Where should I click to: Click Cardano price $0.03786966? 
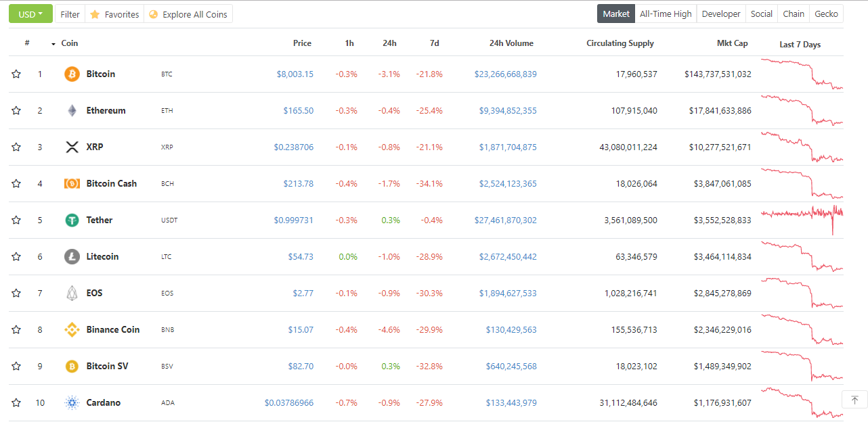pos(289,403)
